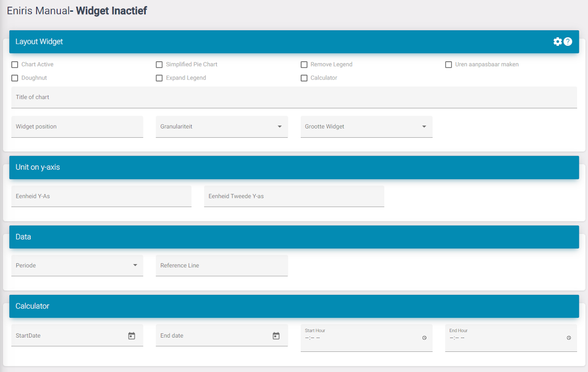The image size is (588, 372).
Task: Enable the Chart Active checkbox
Action: click(x=15, y=65)
